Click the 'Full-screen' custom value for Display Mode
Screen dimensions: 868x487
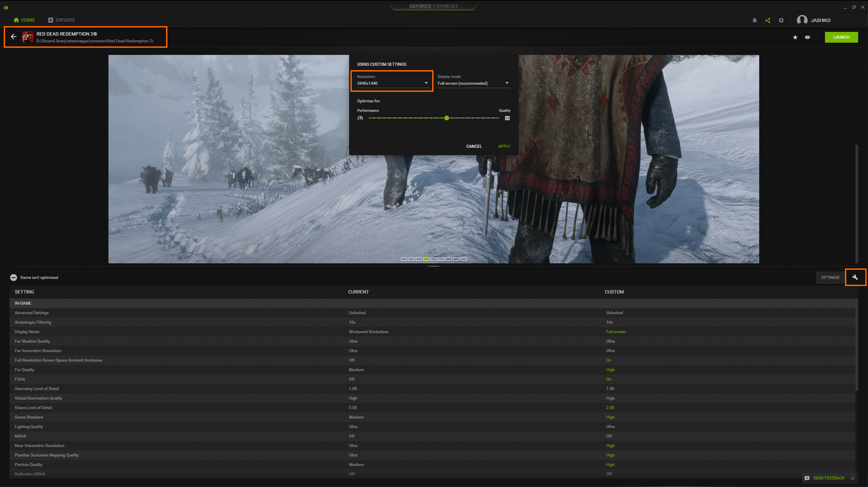[x=616, y=332]
